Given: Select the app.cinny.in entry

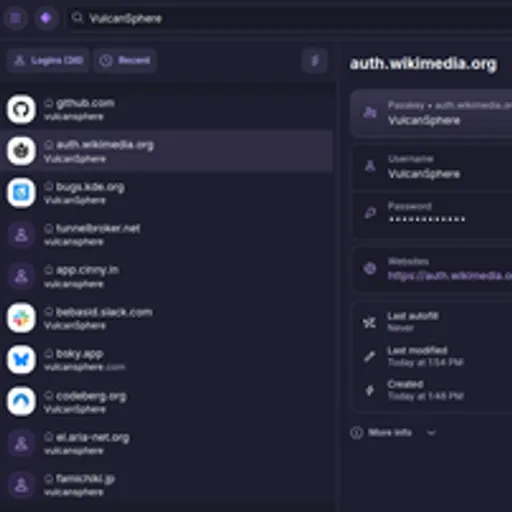Looking at the screenshot, I should point(167,276).
